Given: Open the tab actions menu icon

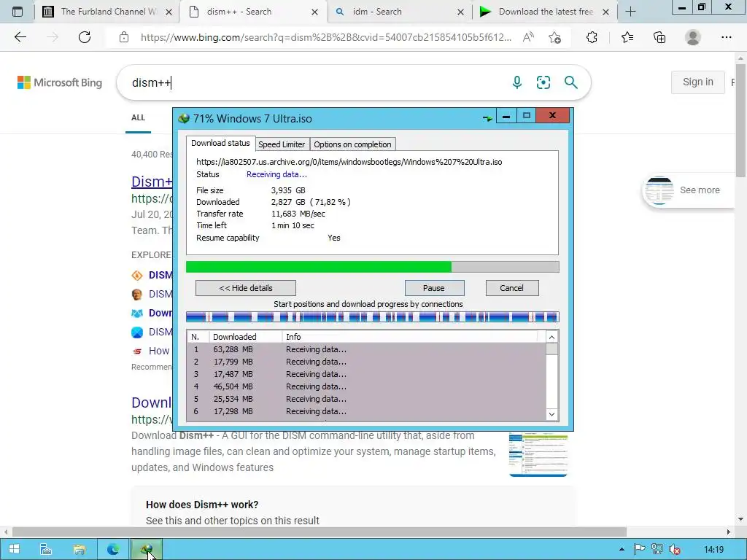Looking at the screenshot, I should [18, 12].
